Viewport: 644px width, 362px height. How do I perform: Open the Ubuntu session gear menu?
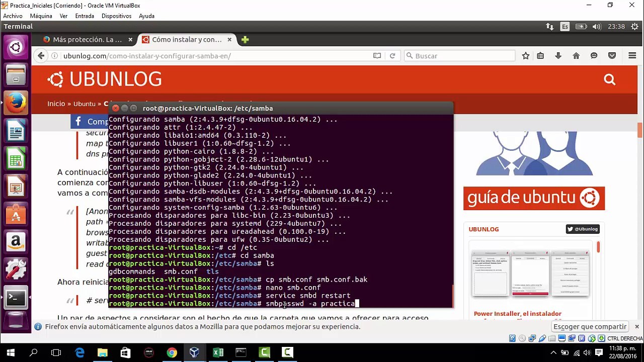[634, 27]
